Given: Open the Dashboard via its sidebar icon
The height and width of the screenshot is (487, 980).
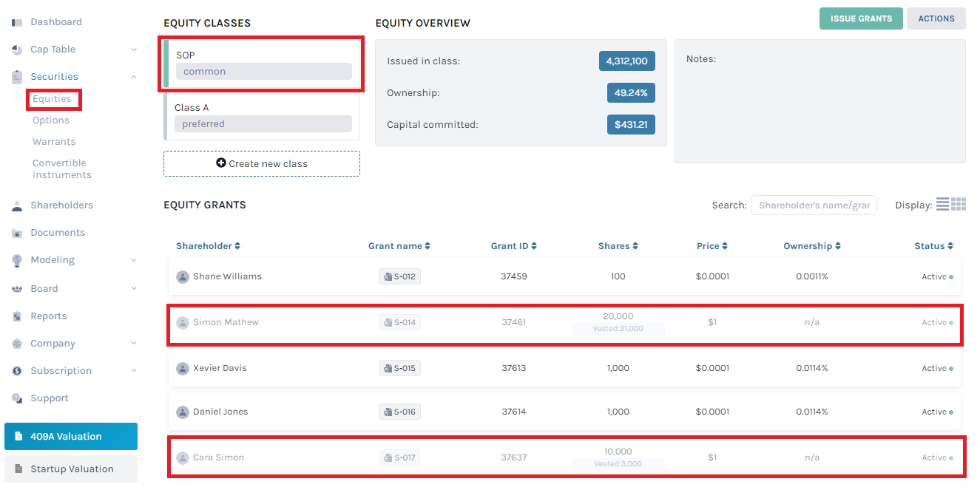Looking at the screenshot, I should click(16, 21).
